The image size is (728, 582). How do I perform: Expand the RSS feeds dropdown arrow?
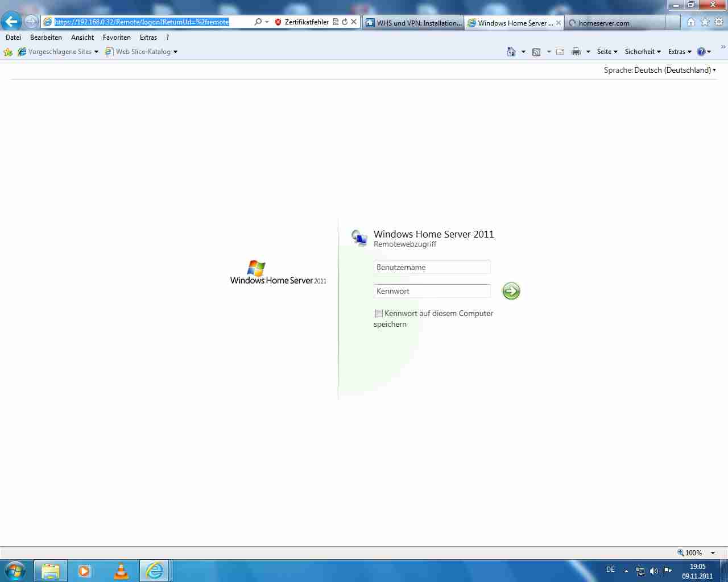(549, 52)
